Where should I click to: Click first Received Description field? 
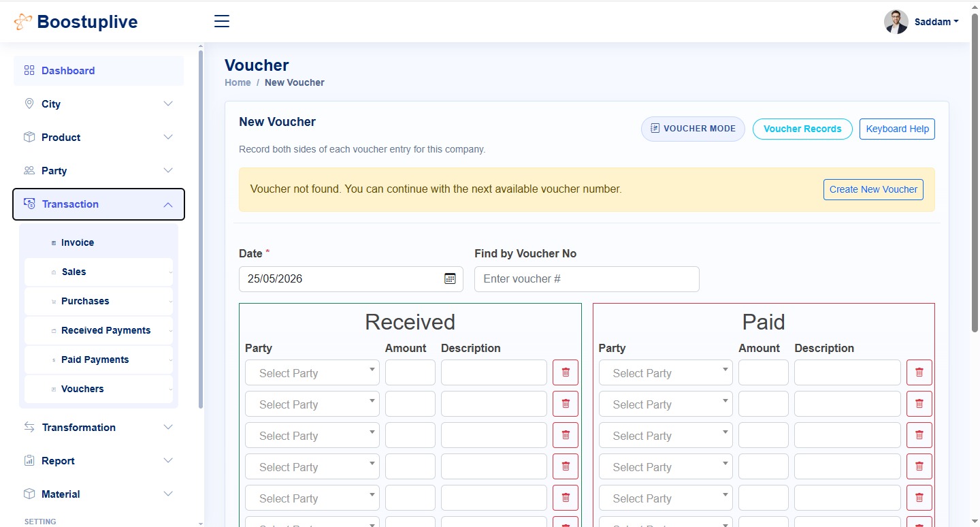tap(494, 372)
